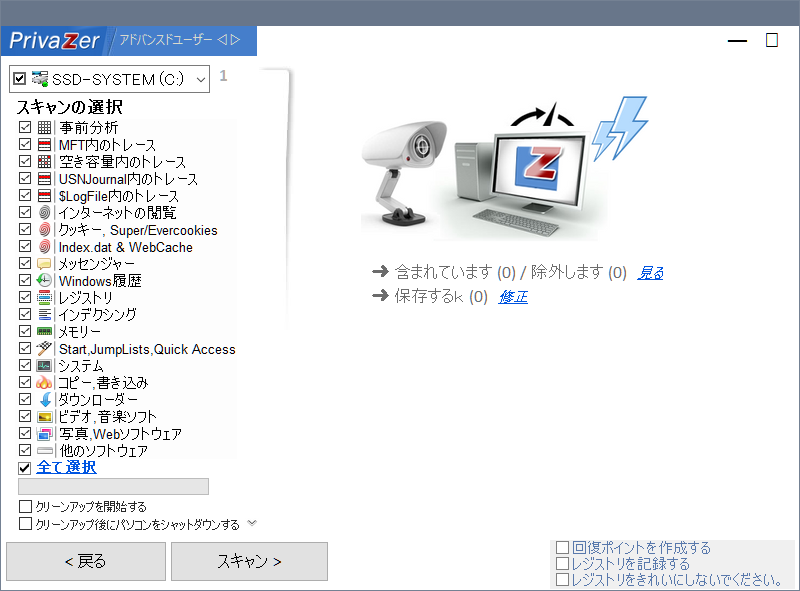Uncheck the MFT内のトレース checkbox
This screenshot has width=800, height=591.
click(x=25, y=144)
